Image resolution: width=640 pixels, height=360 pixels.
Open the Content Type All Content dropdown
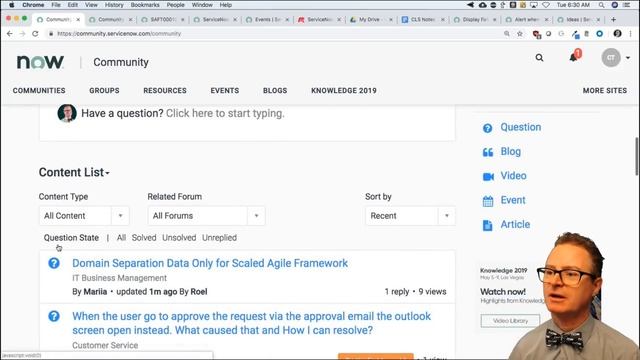tap(84, 216)
